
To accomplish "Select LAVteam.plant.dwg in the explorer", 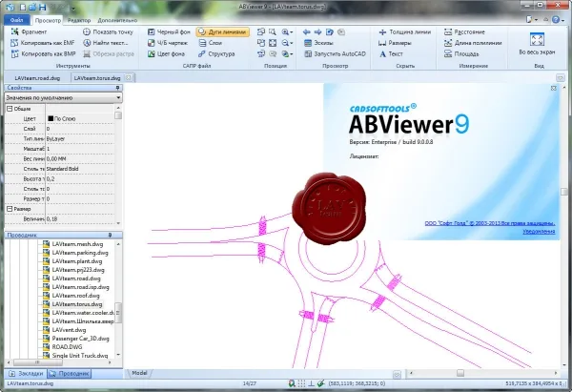I will 77,261.
